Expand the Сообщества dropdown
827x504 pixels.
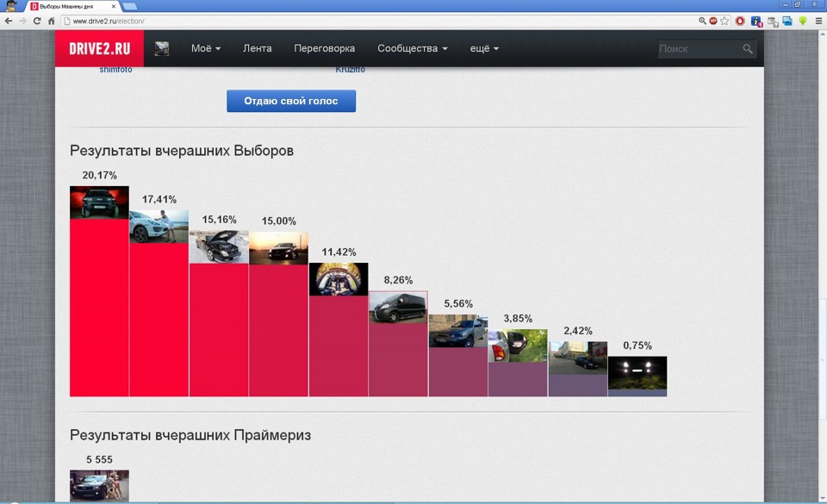413,48
